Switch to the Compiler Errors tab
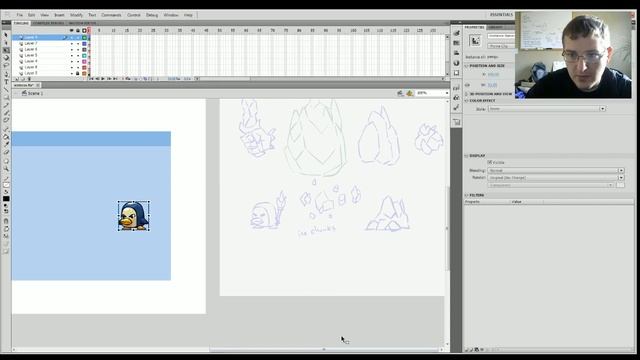The height and width of the screenshot is (360, 640). 48,23
